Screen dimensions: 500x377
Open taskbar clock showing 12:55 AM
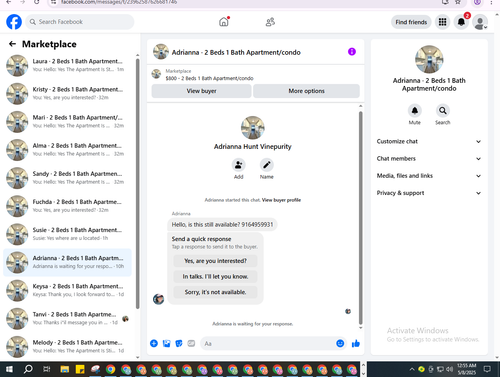click(x=467, y=369)
